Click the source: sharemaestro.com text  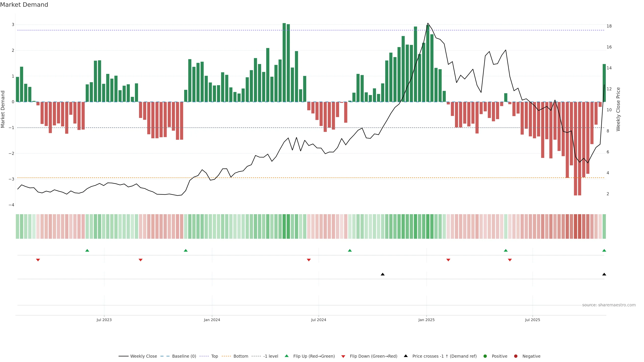pyautogui.click(x=609, y=305)
